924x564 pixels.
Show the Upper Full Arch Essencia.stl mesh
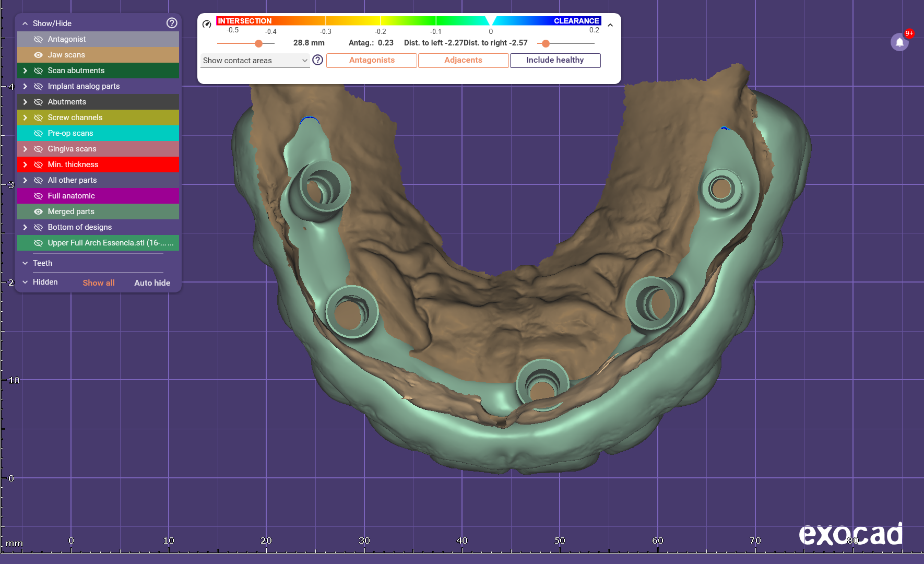(x=38, y=243)
